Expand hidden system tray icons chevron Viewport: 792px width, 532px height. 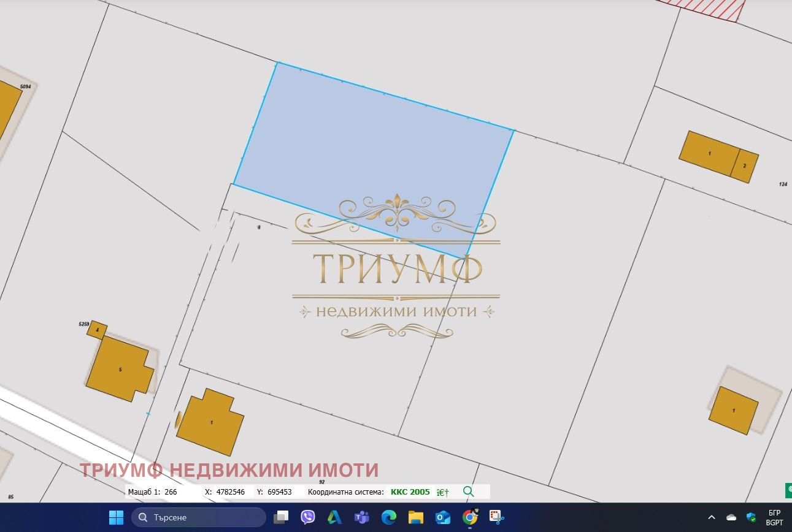tap(711, 517)
